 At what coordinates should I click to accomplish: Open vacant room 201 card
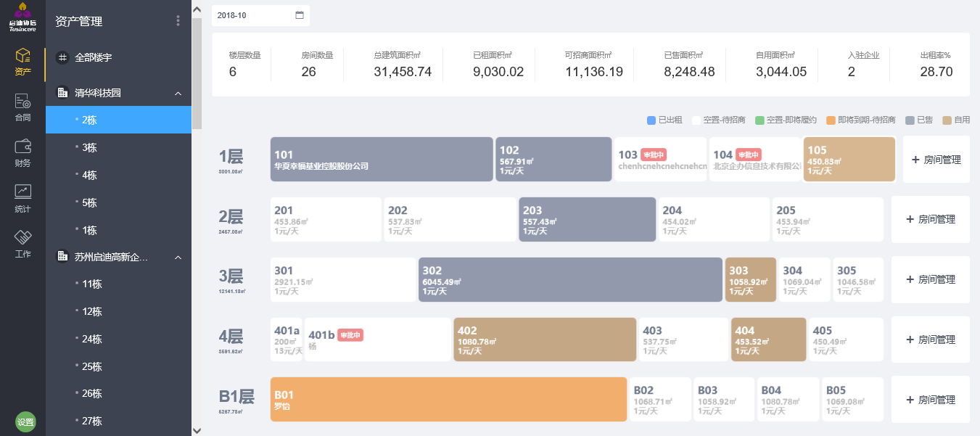pyautogui.click(x=326, y=219)
